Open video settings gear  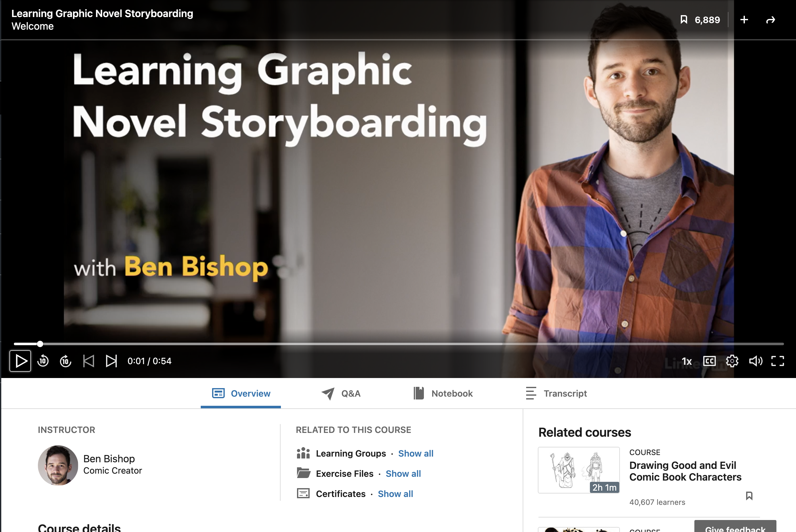pos(732,361)
